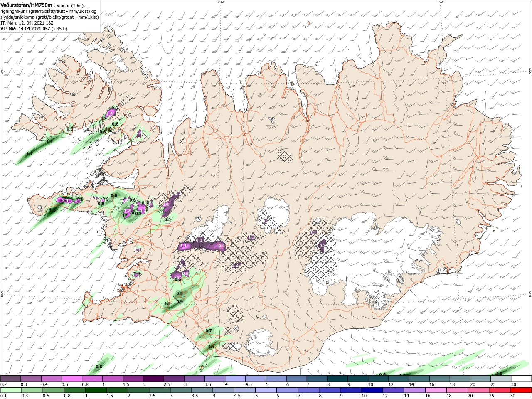
Task: Pick the 20 grey-teal swatch, upper legend row
Action: pos(480,379)
